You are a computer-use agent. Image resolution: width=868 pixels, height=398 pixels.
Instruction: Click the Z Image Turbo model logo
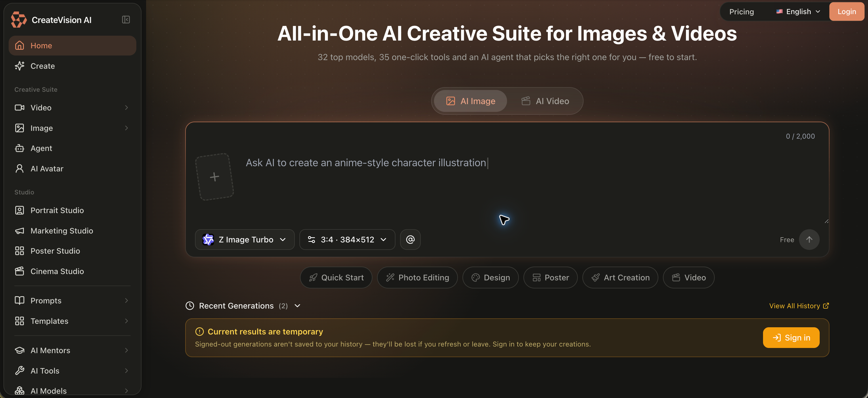(208, 239)
